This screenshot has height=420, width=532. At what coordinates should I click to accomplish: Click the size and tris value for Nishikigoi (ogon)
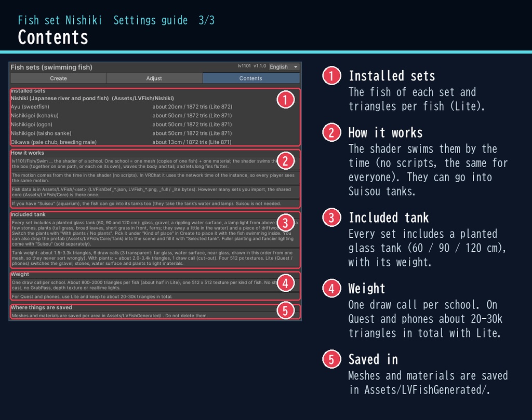point(192,125)
